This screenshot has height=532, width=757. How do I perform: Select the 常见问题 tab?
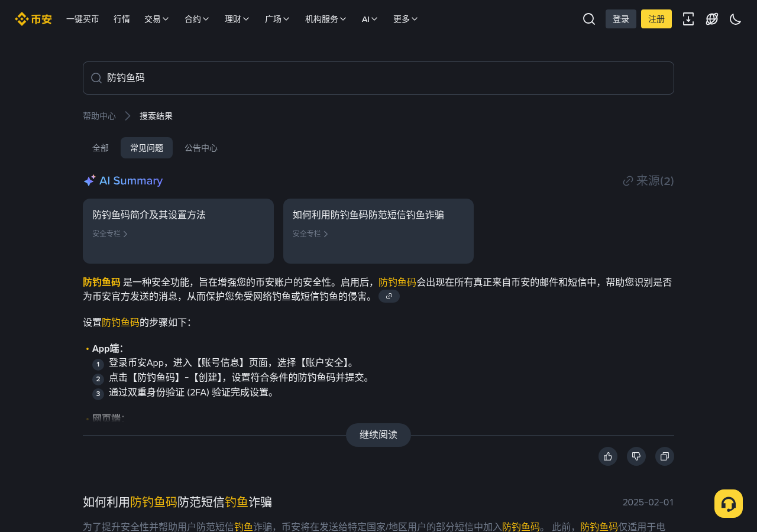pyautogui.click(x=147, y=148)
